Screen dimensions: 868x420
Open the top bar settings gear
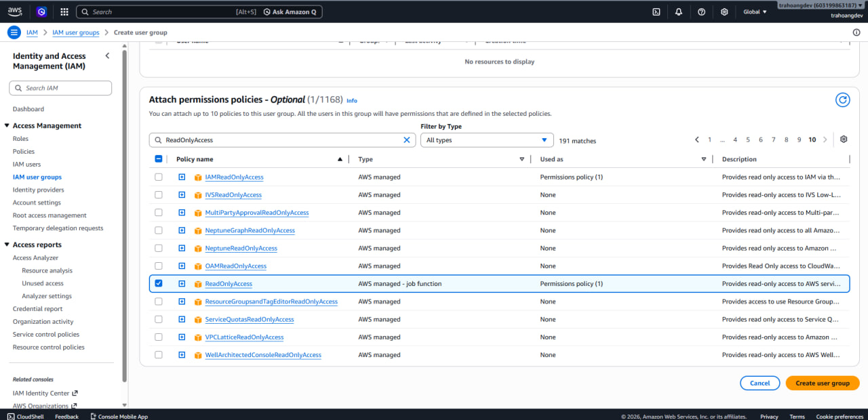[724, 12]
